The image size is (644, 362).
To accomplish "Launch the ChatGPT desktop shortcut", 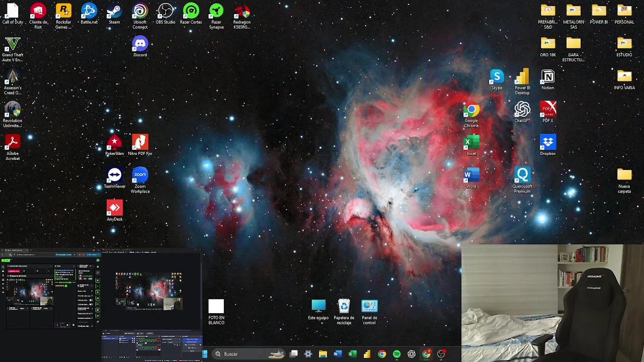I will [522, 113].
